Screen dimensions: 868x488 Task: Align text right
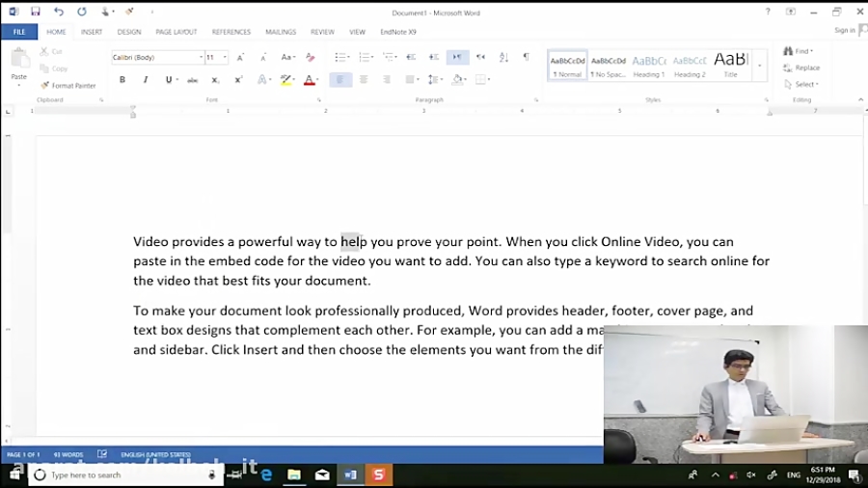pos(387,80)
